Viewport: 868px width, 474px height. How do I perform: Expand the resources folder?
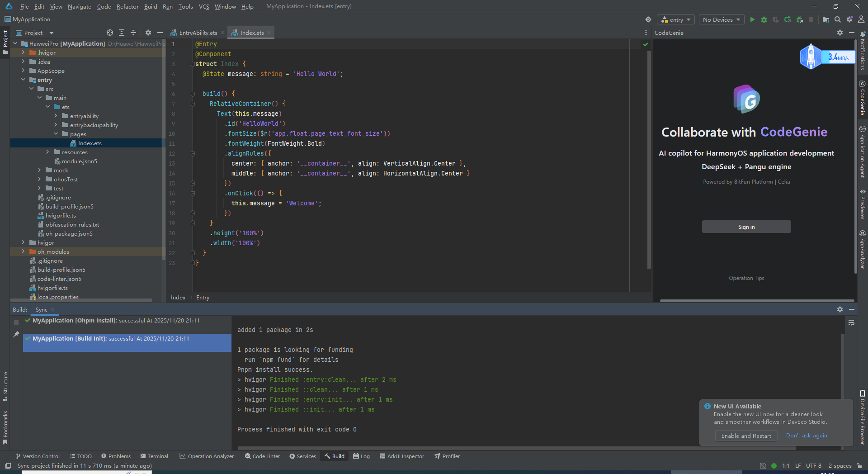tap(48, 152)
